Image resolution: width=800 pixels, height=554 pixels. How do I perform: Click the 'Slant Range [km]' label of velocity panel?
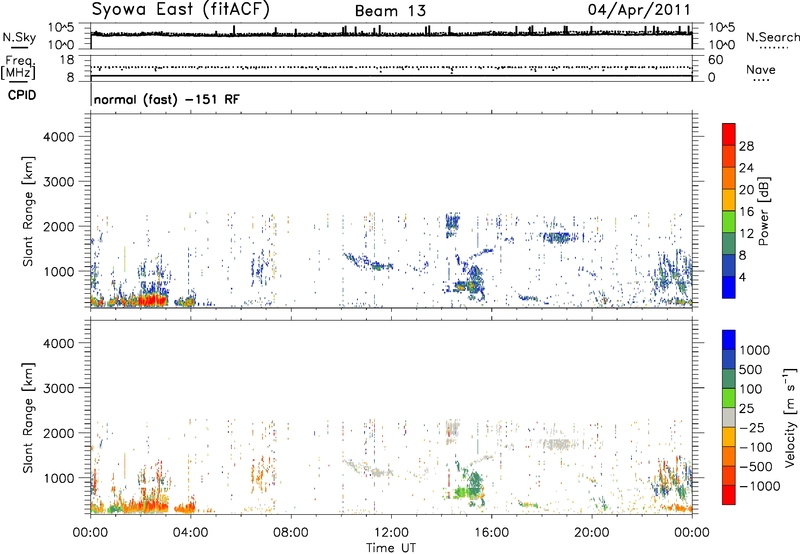(28, 417)
